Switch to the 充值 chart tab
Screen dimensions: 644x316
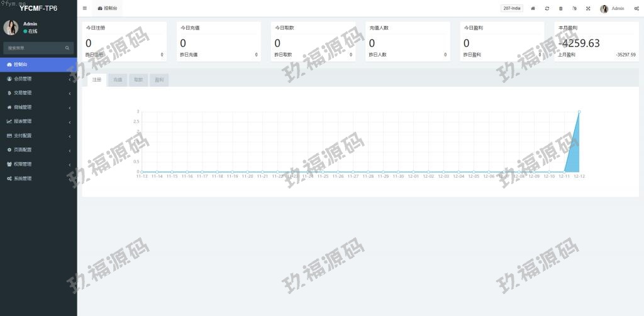pos(118,80)
